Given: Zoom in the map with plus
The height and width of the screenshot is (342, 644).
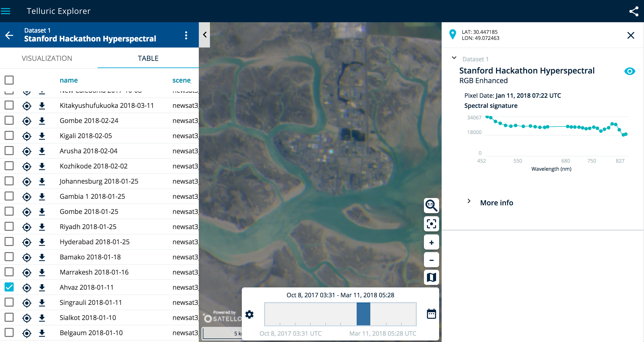Looking at the screenshot, I should 431,242.
